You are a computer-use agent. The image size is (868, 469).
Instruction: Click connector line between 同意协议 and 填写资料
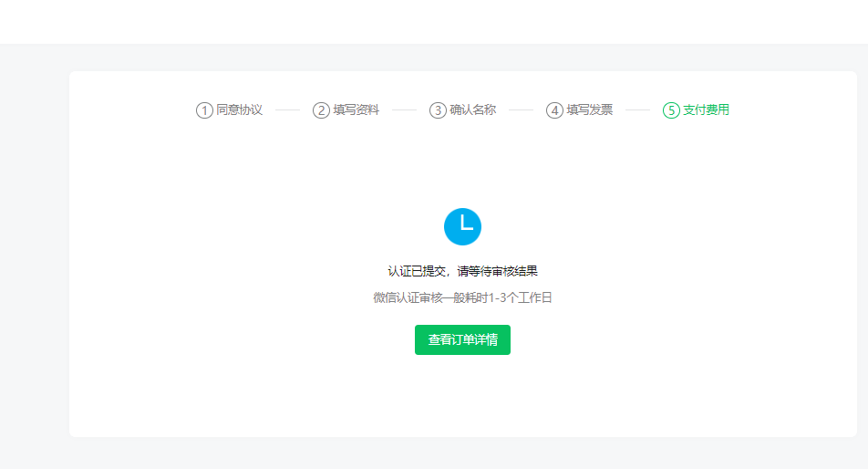(x=287, y=110)
